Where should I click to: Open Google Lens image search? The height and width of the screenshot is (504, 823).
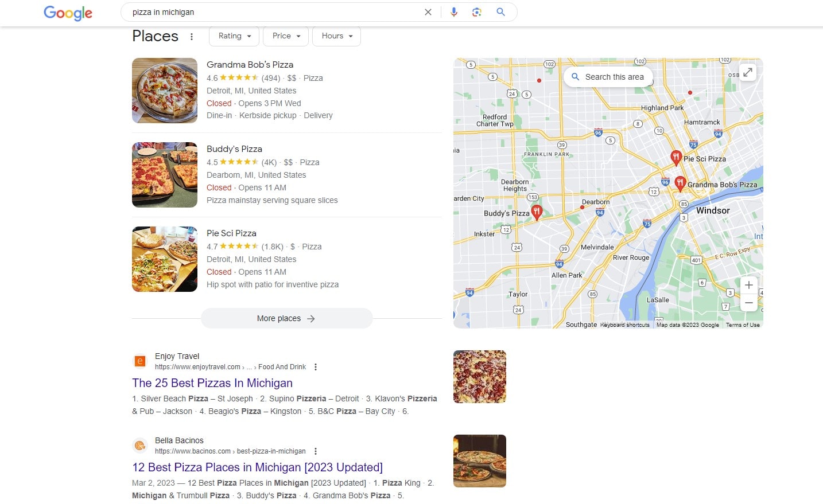[x=477, y=11]
